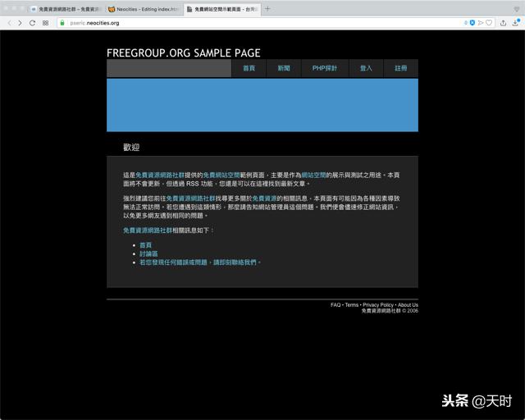
Task: Click 登入 in the navigation bar
Action: (x=366, y=69)
